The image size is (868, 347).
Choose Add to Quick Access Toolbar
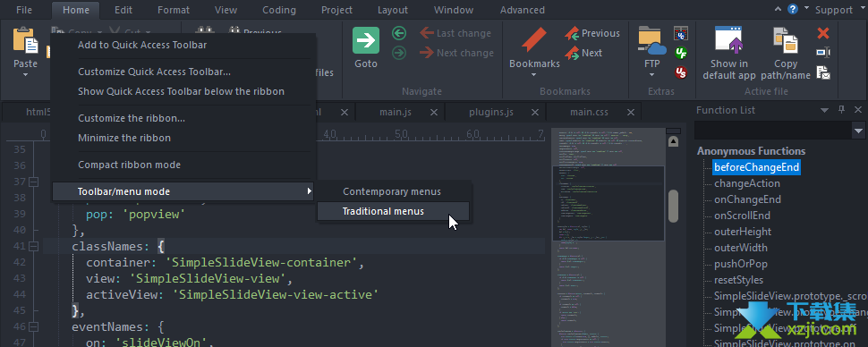point(183,46)
